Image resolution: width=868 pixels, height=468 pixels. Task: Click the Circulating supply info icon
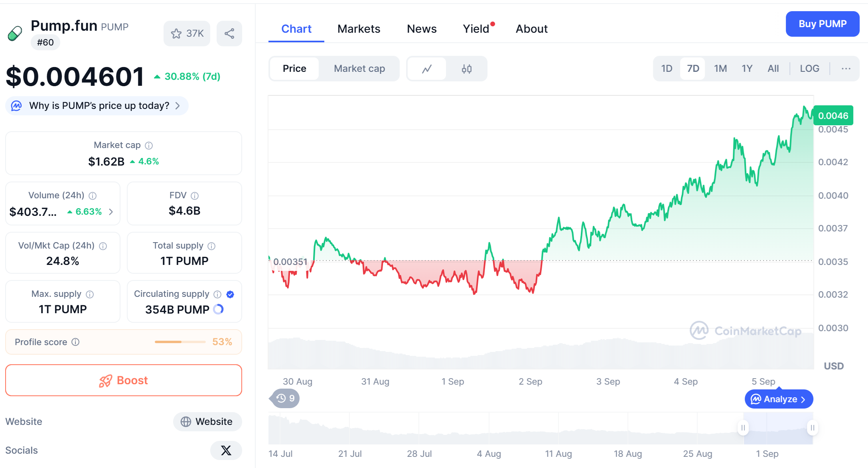click(x=217, y=294)
